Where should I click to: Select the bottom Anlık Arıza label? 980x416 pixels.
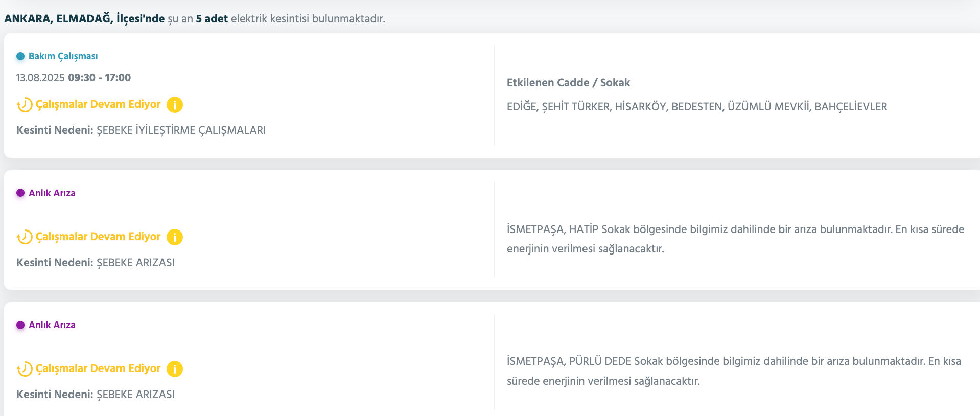pyautogui.click(x=51, y=325)
